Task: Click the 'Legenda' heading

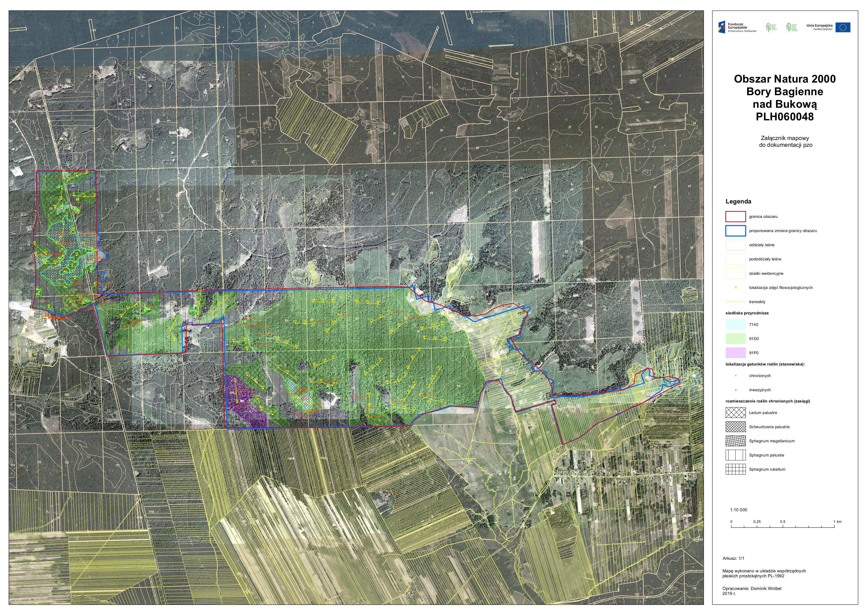Action: click(738, 202)
